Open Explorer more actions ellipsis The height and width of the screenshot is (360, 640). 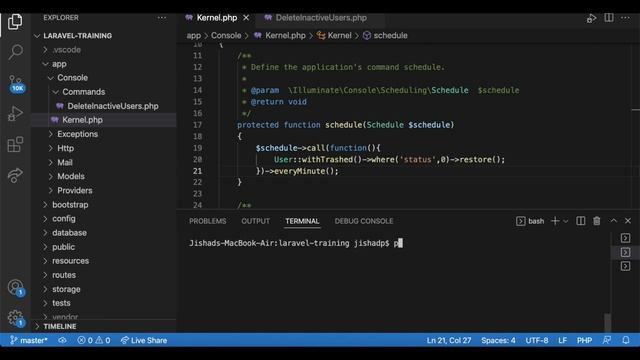pyautogui.click(x=162, y=18)
